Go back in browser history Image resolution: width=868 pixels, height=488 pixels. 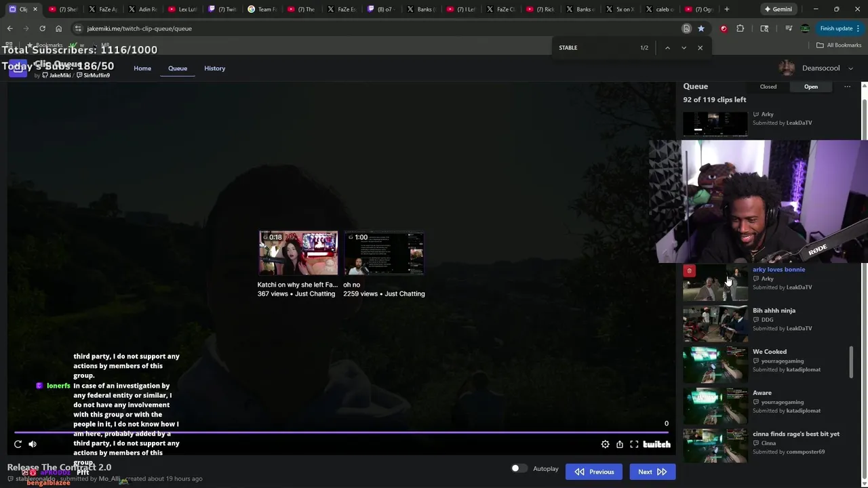pos(9,28)
